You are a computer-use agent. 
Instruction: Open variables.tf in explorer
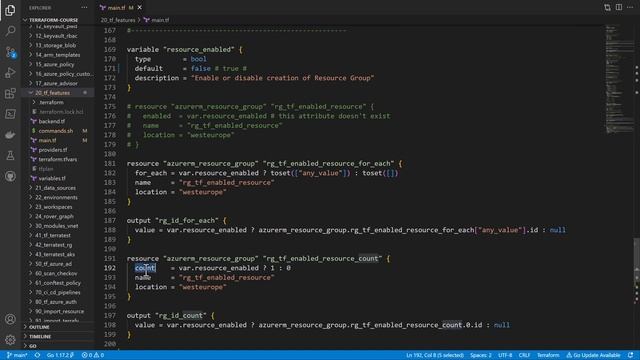pyautogui.click(x=52, y=178)
